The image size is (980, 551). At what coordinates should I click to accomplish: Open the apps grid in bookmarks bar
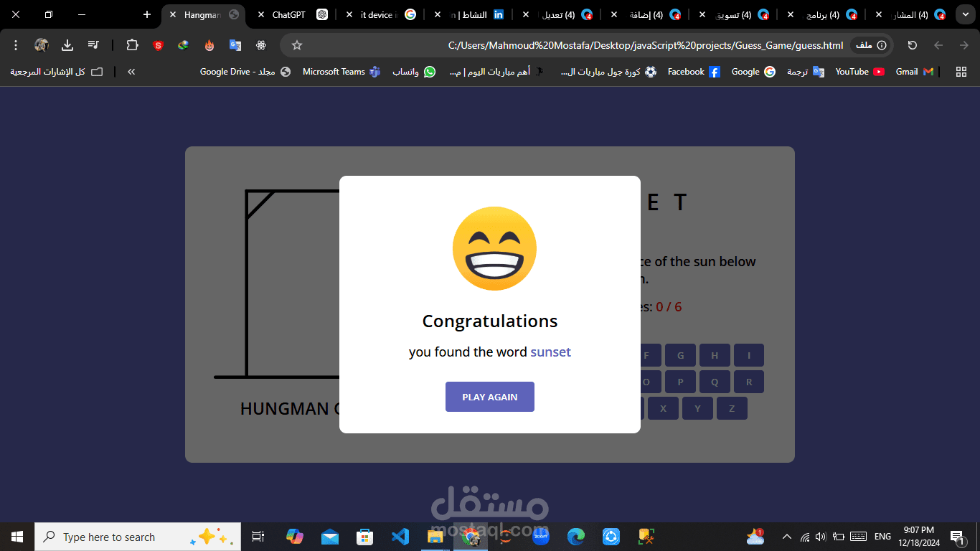[961, 72]
